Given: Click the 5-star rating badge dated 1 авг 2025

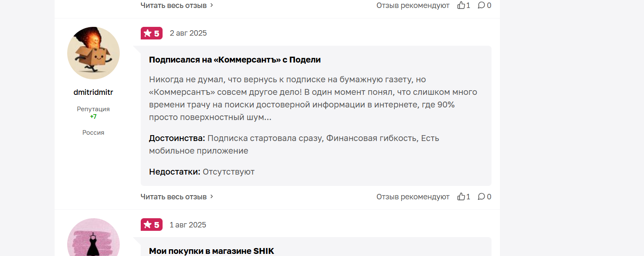Looking at the screenshot, I should [152, 225].
